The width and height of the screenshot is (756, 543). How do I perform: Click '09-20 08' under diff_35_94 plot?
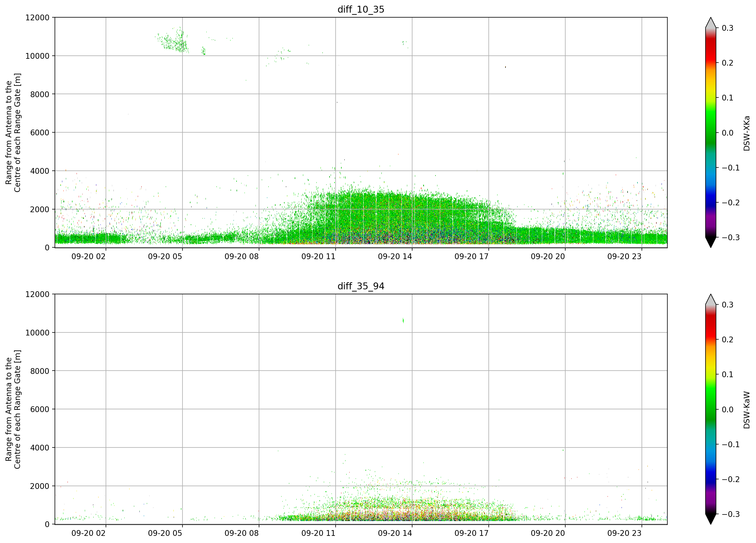(x=242, y=533)
